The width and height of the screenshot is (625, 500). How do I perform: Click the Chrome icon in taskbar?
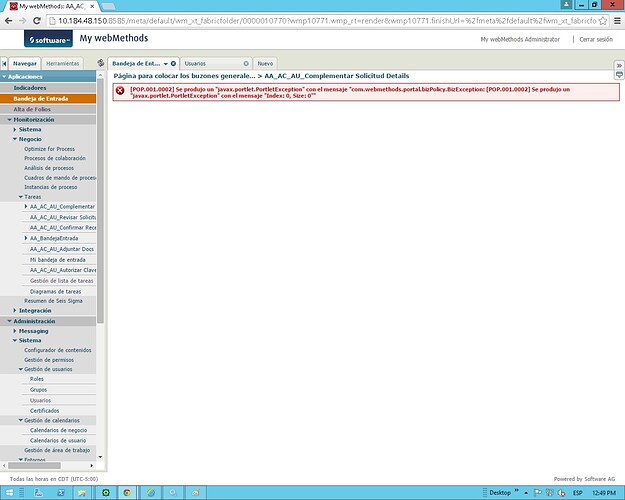tap(127, 493)
